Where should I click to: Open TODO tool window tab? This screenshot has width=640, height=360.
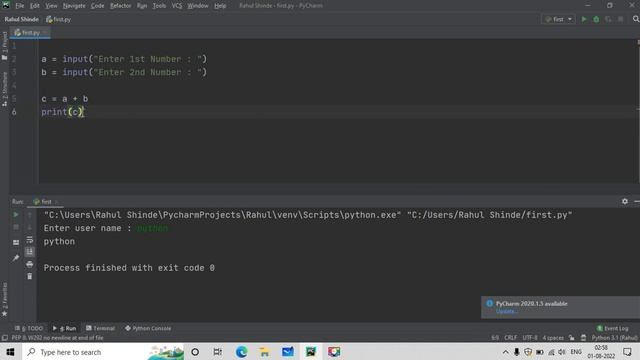[29, 328]
